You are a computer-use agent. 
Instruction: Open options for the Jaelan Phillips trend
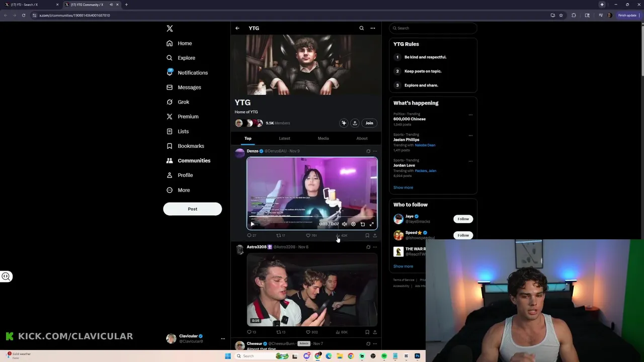[x=470, y=135]
